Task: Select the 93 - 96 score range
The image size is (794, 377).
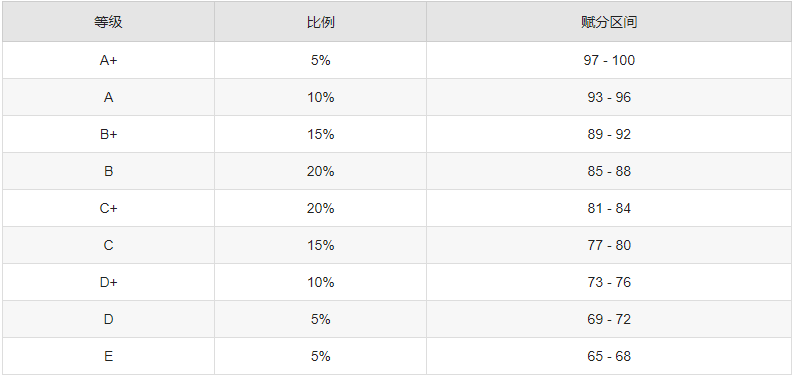Action: (609, 97)
